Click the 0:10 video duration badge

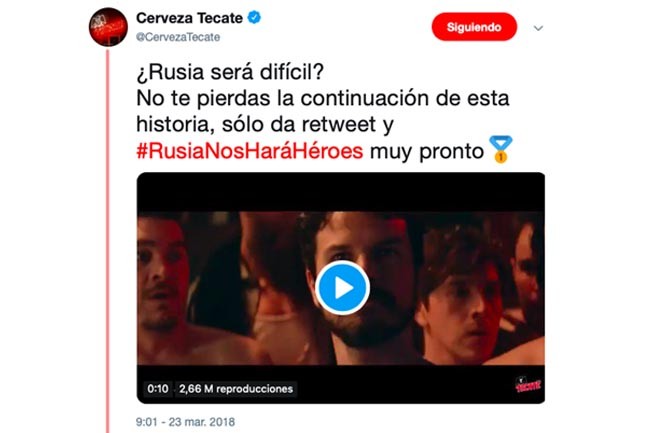[158, 389]
